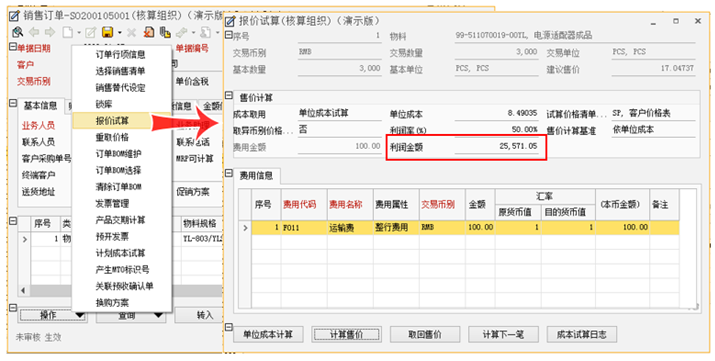
Task: Click the F011 fee code cell
Action: coord(304,227)
